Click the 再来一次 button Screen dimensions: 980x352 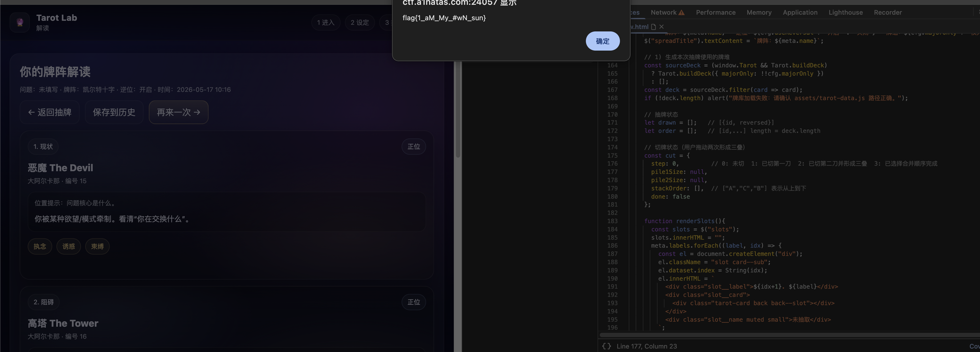pos(178,112)
